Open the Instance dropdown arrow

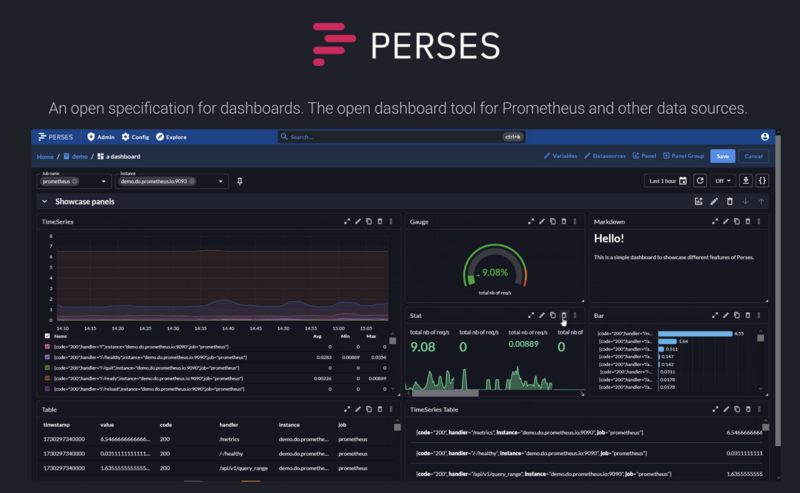click(x=220, y=182)
